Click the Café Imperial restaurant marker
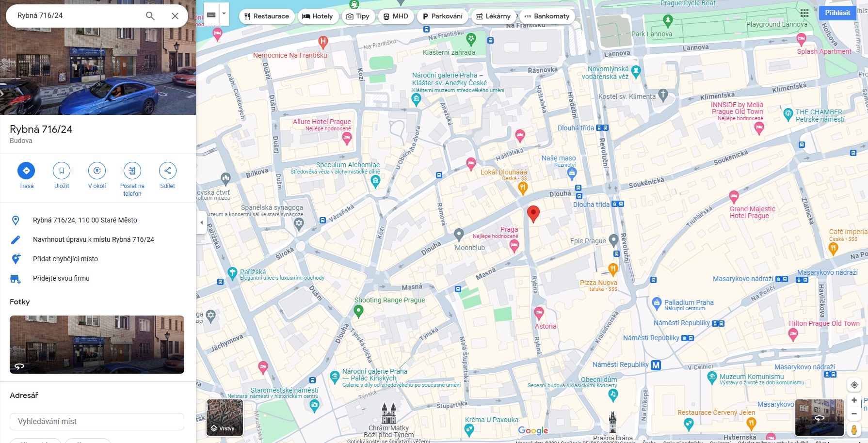The width and height of the screenshot is (868, 443). click(x=833, y=249)
